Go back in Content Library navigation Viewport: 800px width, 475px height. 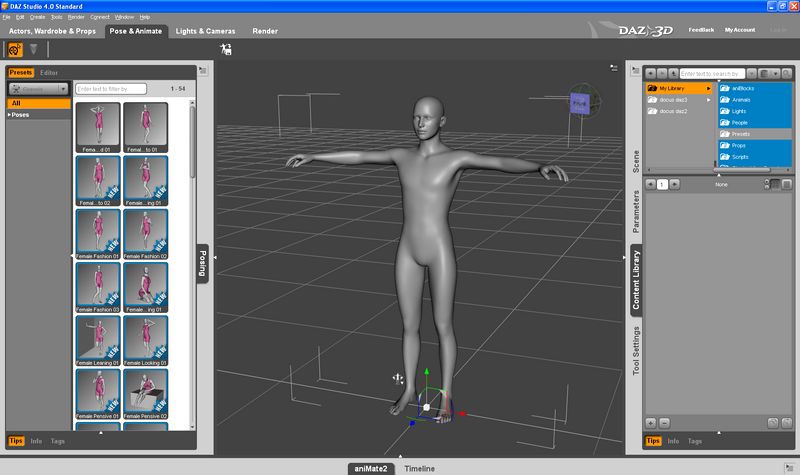651,73
